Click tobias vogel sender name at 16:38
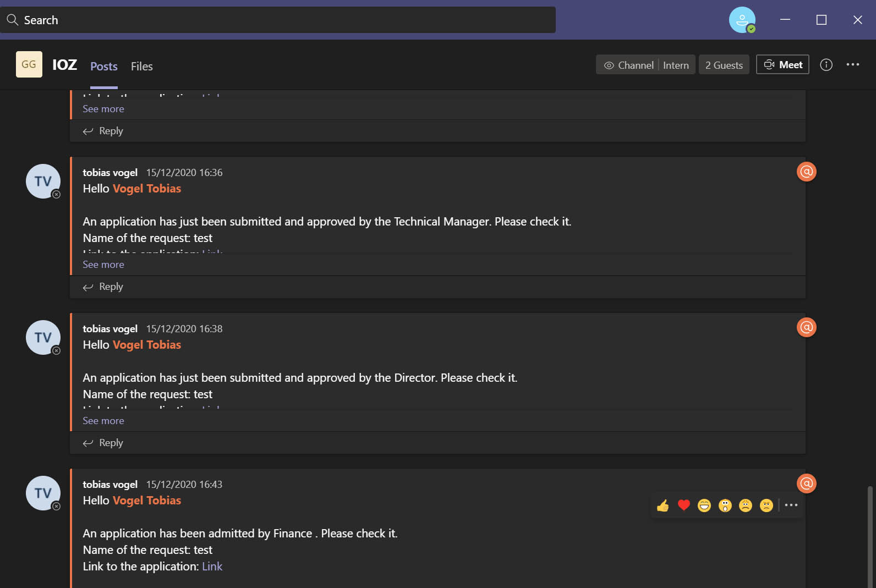Viewport: 876px width, 588px height. (110, 329)
